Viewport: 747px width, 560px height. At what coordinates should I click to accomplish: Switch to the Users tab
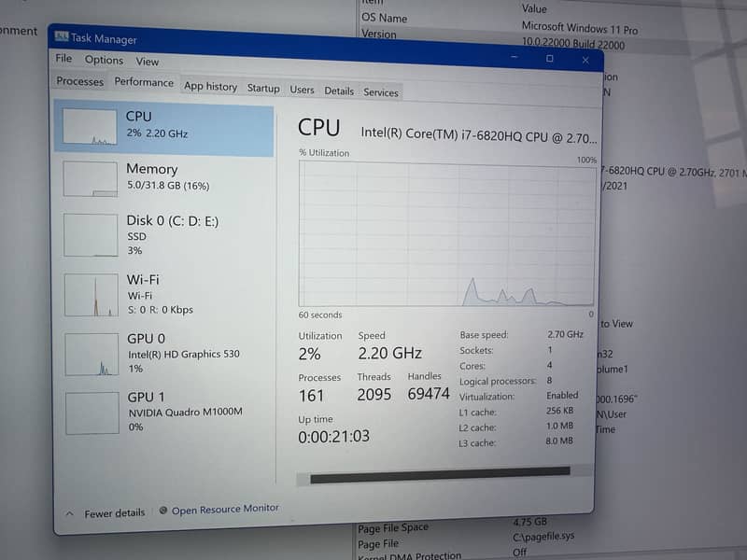click(x=302, y=90)
